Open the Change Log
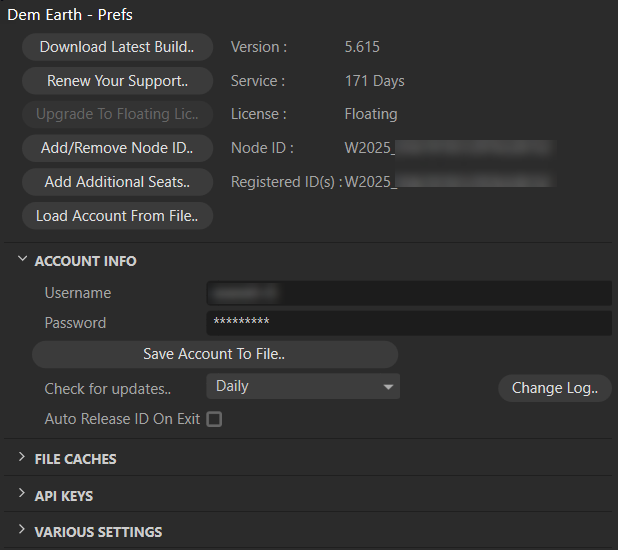 (x=555, y=388)
